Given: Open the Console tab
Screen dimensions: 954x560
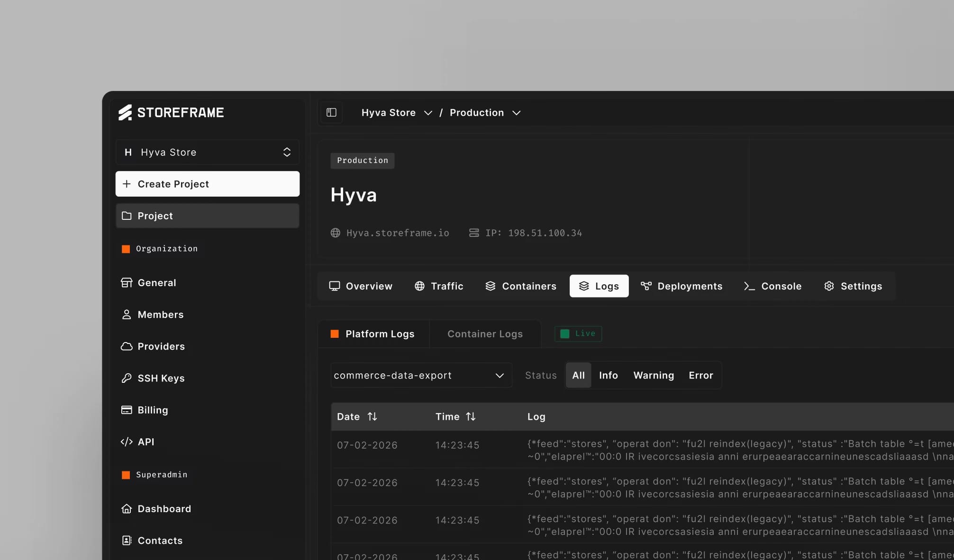Looking at the screenshot, I should (772, 286).
